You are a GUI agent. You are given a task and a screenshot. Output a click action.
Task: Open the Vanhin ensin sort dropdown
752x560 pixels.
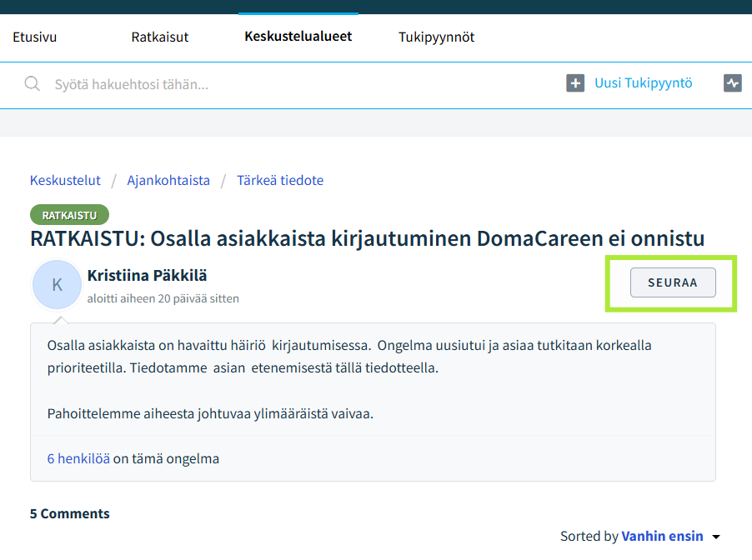[662, 536]
